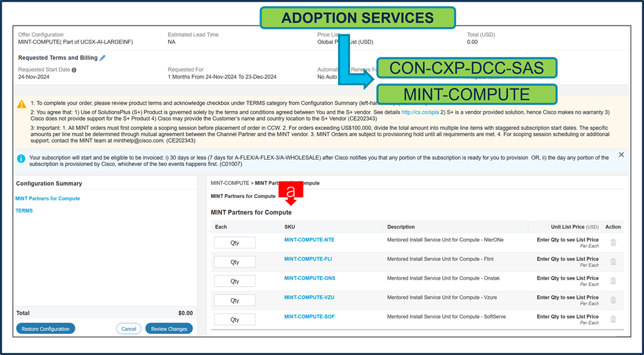Click the Offer Configuration MINT-COMPUTE text
Image resolution: width=644 pixels, height=355 pixels.
(x=75, y=42)
